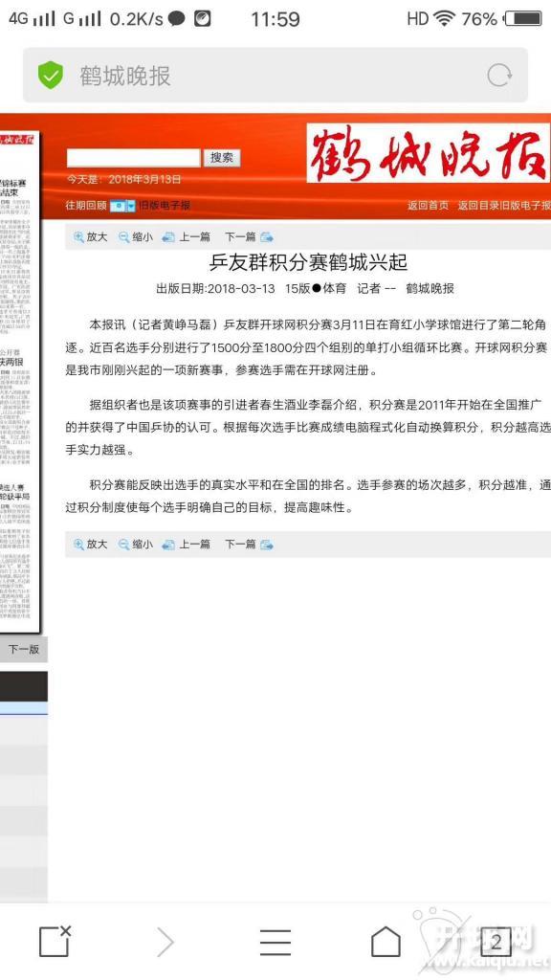Click the top 缩小 zoom-out icon
551x980 pixels.
124,237
